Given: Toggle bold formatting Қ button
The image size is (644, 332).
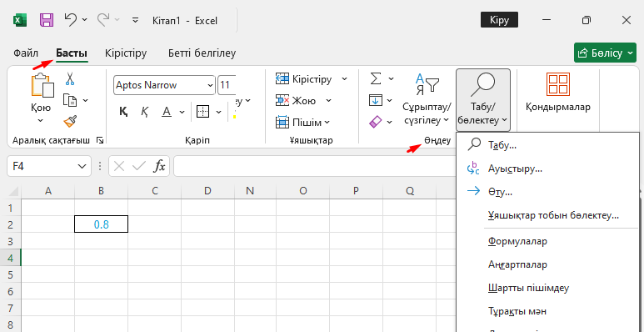Looking at the screenshot, I should [123, 112].
